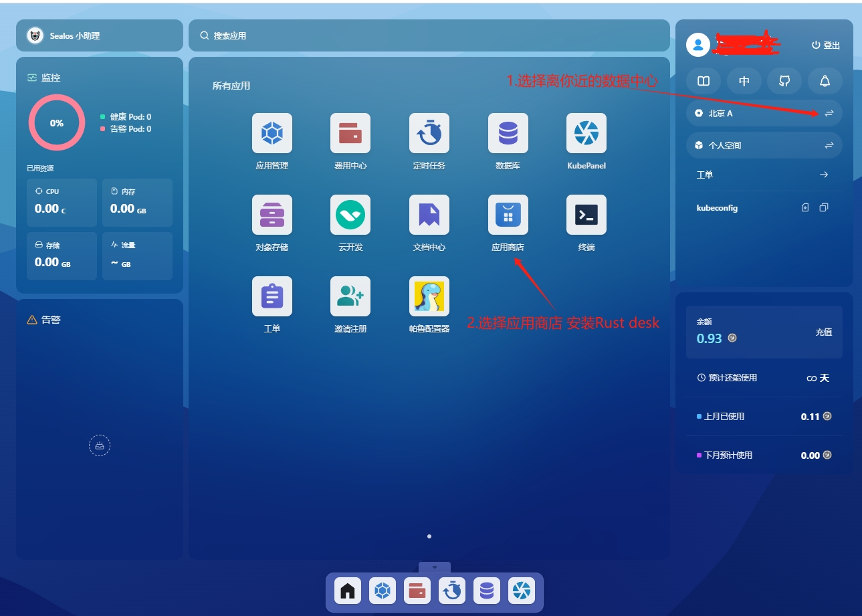Click the 告警 Pod: 0 legend
The height and width of the screenshot is (616, 862).
pyautogui.click(x=126, y=128)
